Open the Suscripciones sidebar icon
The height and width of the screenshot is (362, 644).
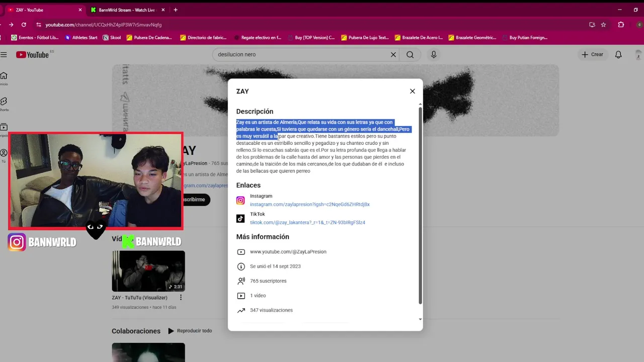4,127
